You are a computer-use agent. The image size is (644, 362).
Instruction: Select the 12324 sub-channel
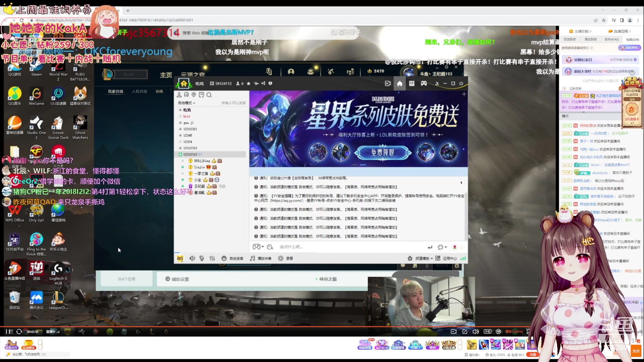click(x=187, y=142)
